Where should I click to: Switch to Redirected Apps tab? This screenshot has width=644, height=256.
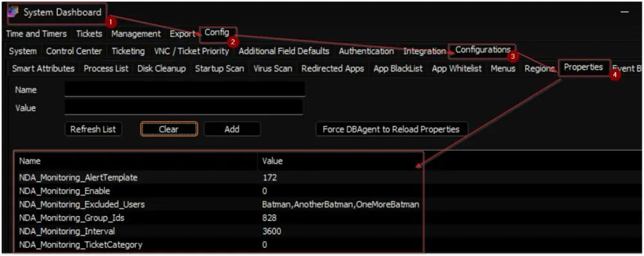point(333,69)
